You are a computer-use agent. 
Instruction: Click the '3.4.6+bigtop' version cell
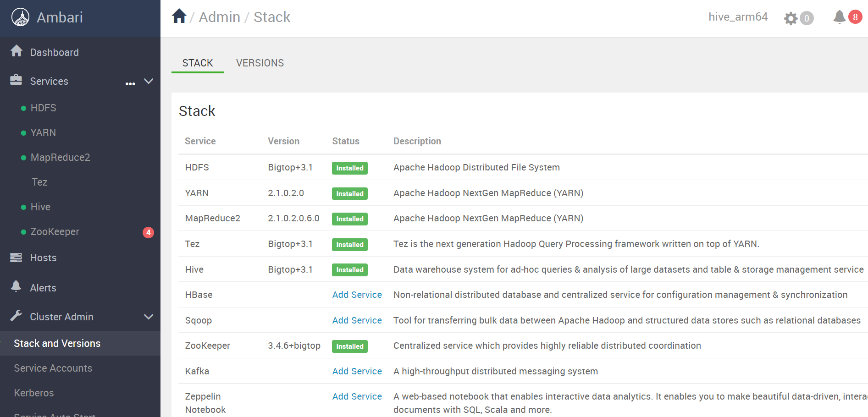point(294,346)
